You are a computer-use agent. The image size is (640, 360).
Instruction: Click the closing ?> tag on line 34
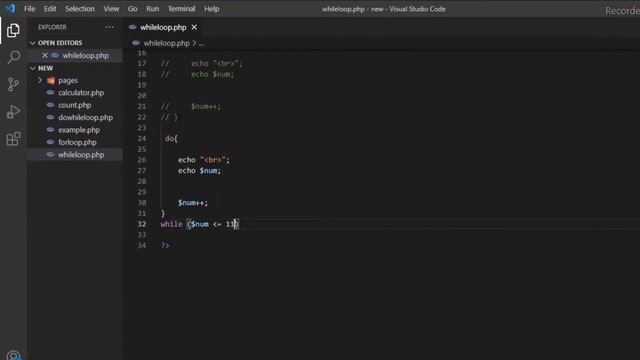click(165, 245)
